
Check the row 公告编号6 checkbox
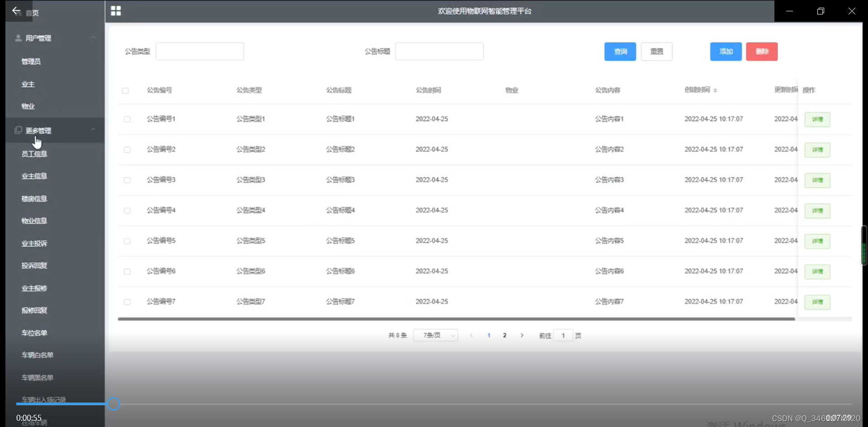coord(127,271)
